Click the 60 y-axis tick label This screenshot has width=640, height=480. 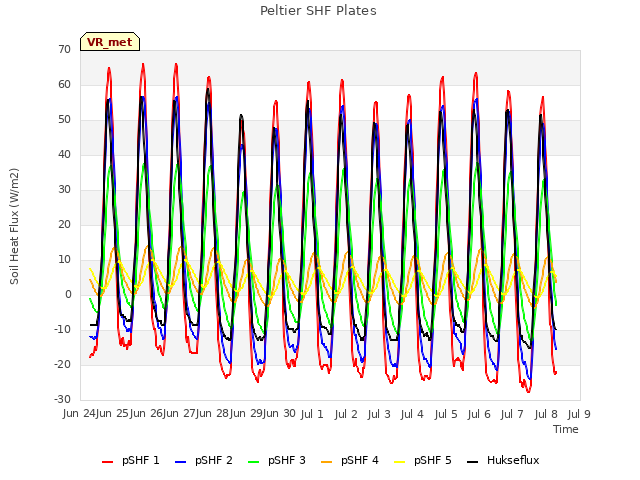pos(64,84)
